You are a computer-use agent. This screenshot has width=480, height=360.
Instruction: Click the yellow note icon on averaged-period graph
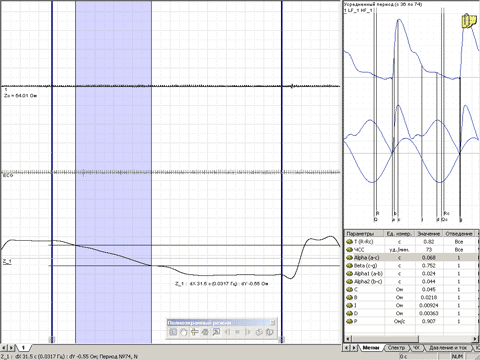469,21
